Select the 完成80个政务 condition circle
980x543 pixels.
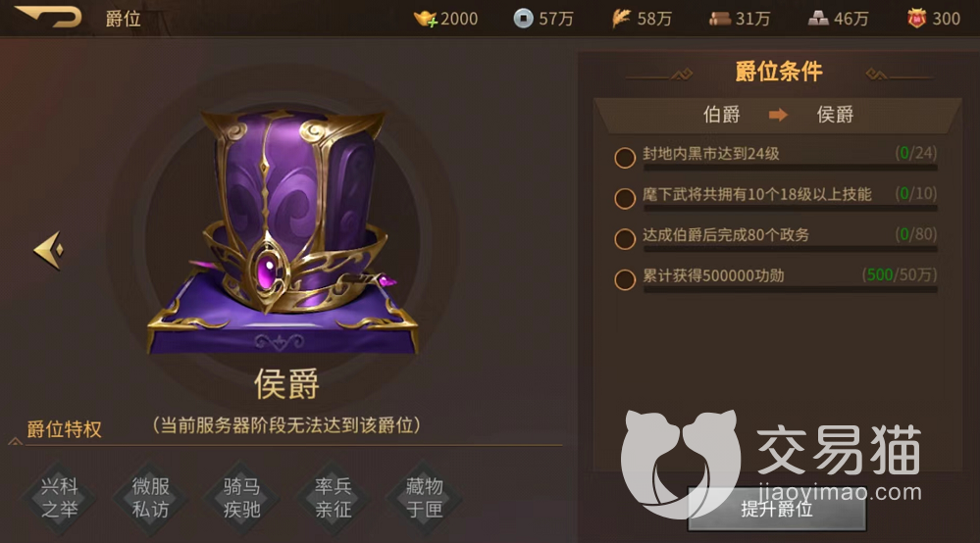625,239
